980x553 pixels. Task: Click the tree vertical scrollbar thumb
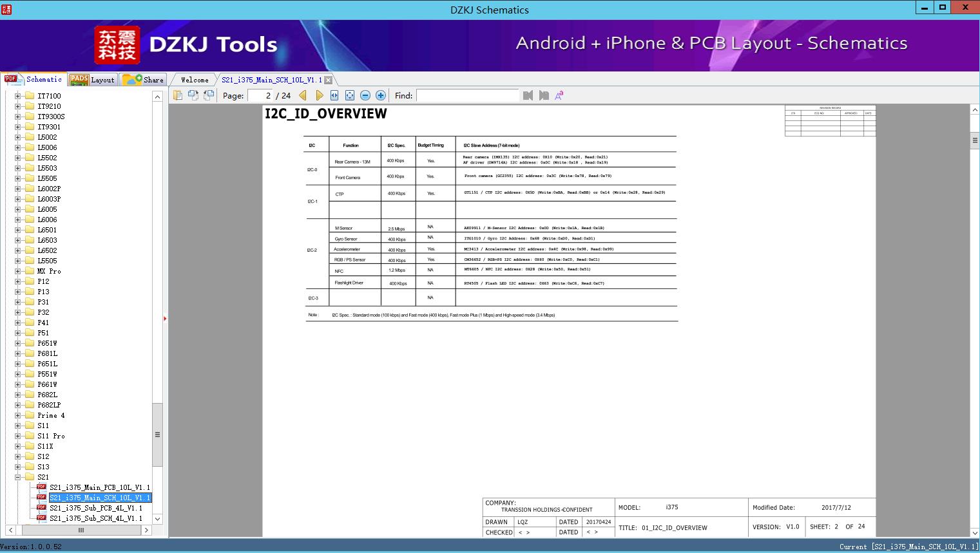[157, 435]
